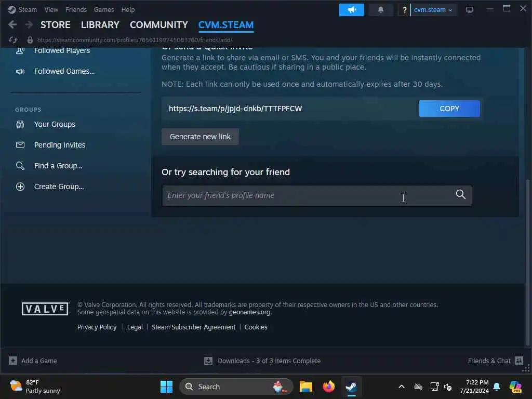This screenshot has width=532, height=399.
Task: Open Windows Start menu
Action: click(x=166, y=387)
